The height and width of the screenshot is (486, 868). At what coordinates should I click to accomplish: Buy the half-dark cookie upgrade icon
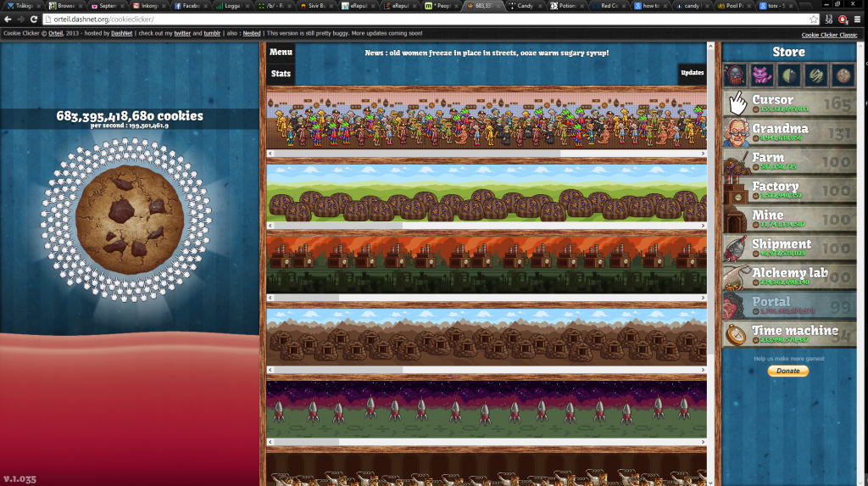tap(789, 75)
